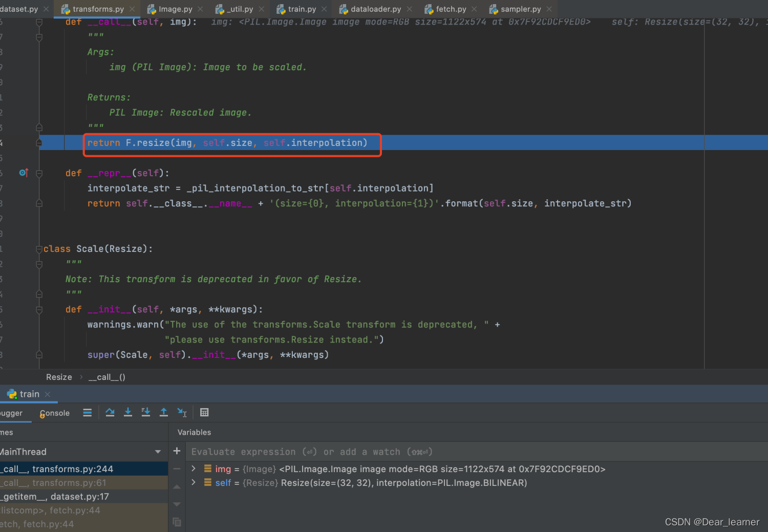This screenshot has height=532, width=768.
Task: Select frame __call__, transforms.py:244
Action: point(84,469)
